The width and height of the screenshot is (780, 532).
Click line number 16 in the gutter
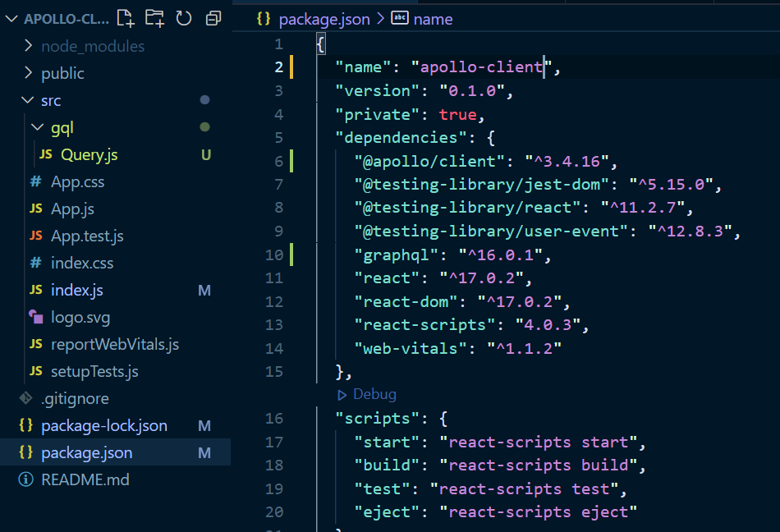tap(274, 419)
